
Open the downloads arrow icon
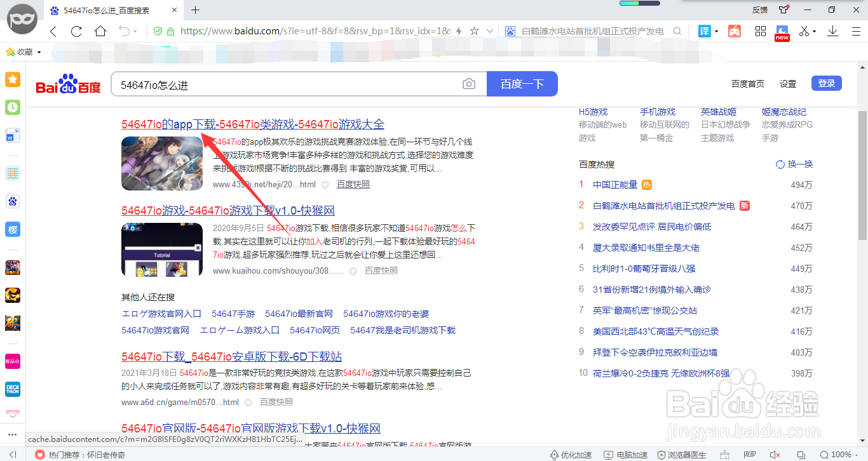point(833,31)
